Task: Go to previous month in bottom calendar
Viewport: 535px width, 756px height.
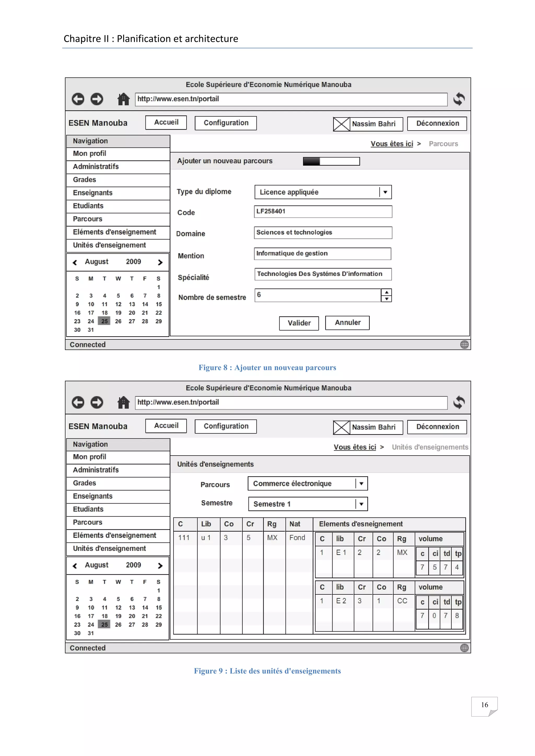Action: coord(75,565)
